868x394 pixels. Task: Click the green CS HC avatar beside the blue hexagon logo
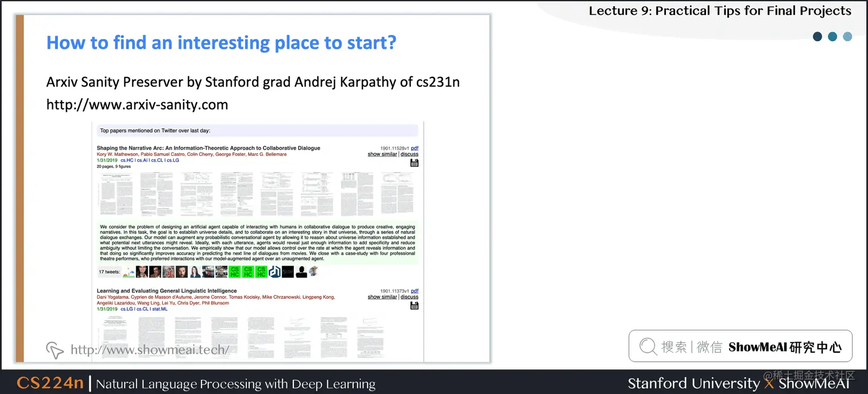[x=261, y=272]
